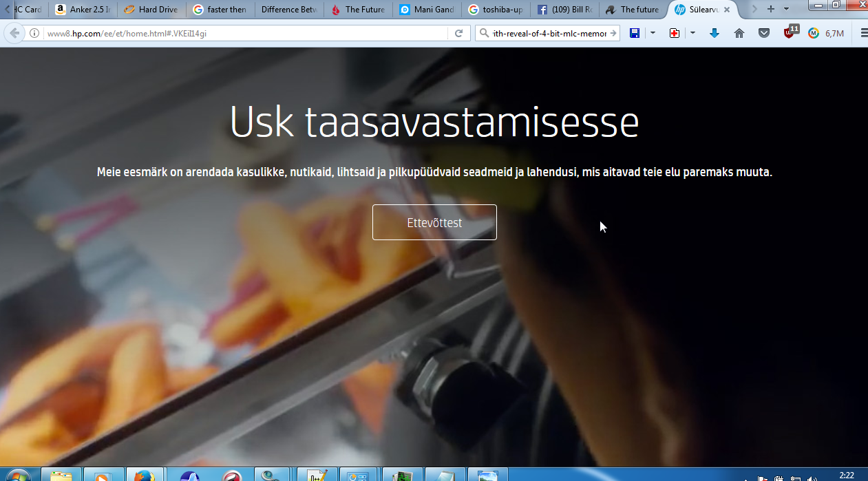Open Firefox downloads blue arrow

point(714,33)
